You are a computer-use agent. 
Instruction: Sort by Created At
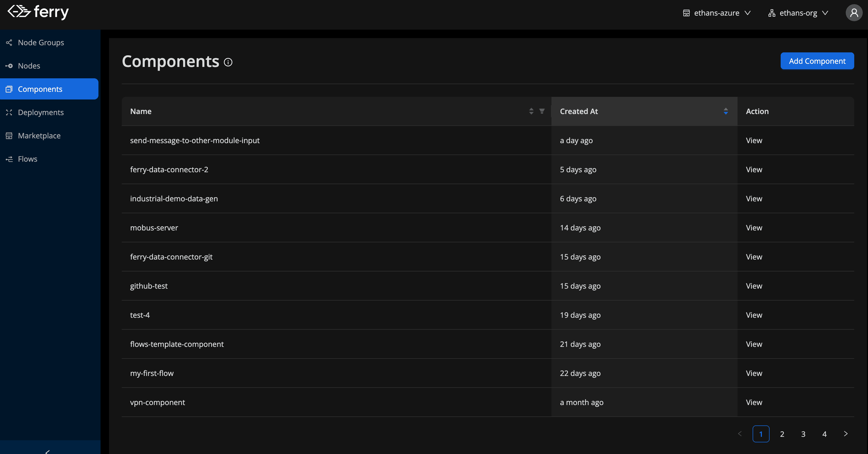pos(726,111)
